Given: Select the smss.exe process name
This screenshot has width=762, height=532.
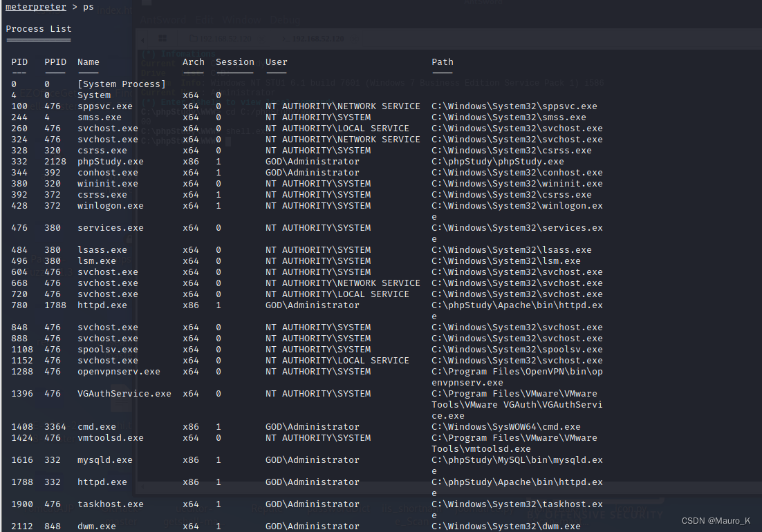Looking at the screenshot, I should point(100,117).
